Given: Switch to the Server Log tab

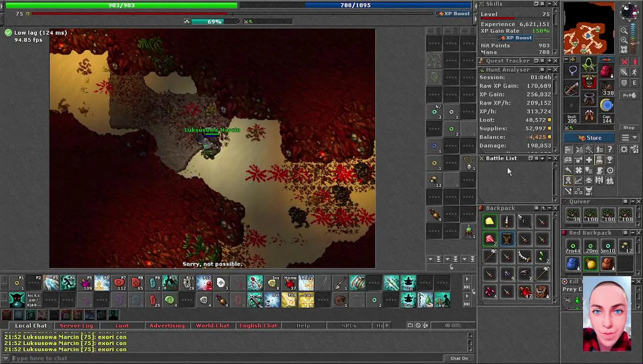Looking at the screenshot, I should [76, 326].
